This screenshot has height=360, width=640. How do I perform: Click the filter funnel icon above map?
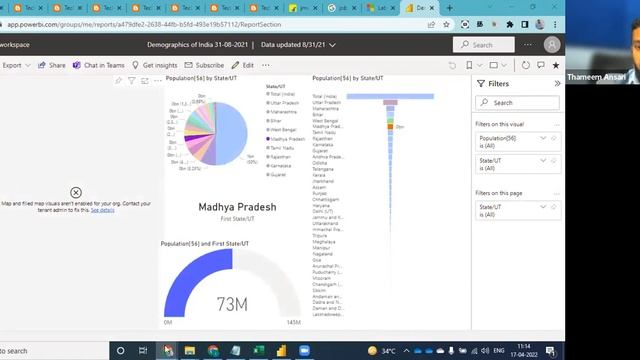pyautogui.click(x=131, y=81)
